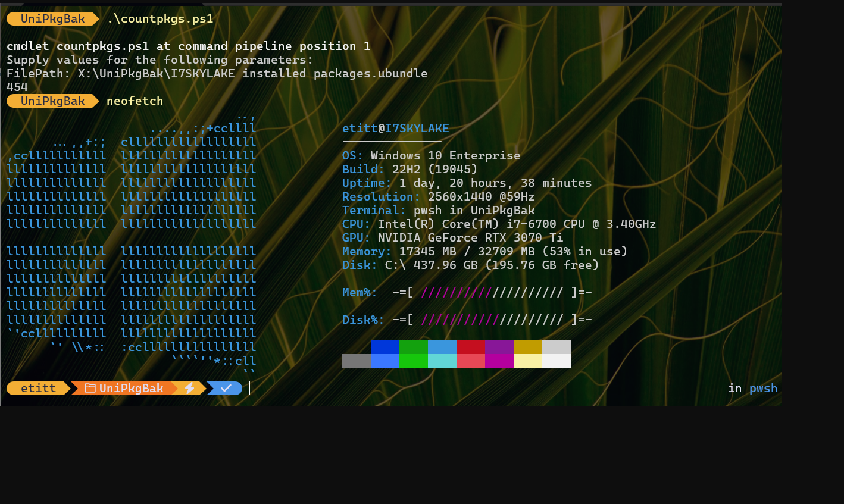
Task: Pick the dark gray swatch in lower row
Action: point(357,361)
